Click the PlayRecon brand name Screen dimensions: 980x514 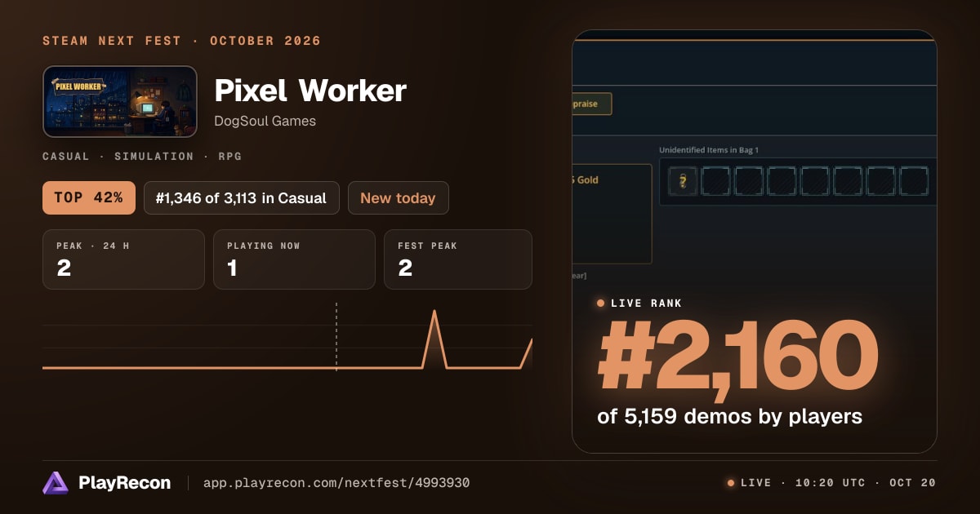click(x=125, y=483)
